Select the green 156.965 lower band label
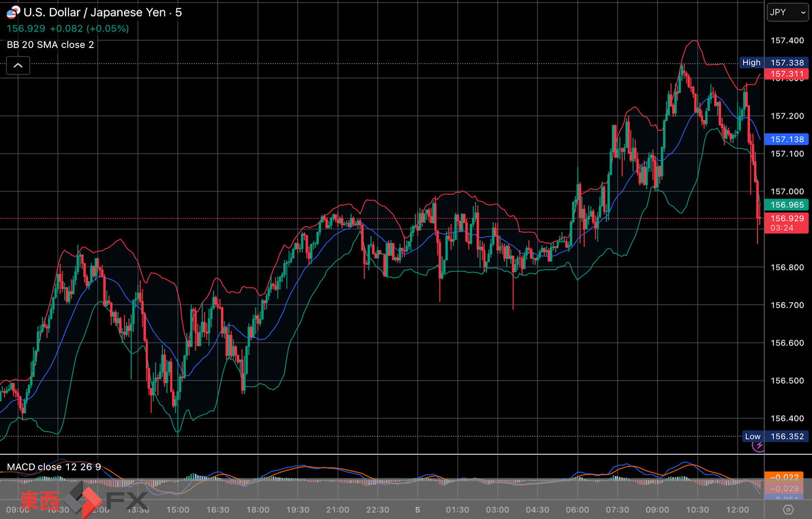Screen dimensions: 812x519 [786, 205]
